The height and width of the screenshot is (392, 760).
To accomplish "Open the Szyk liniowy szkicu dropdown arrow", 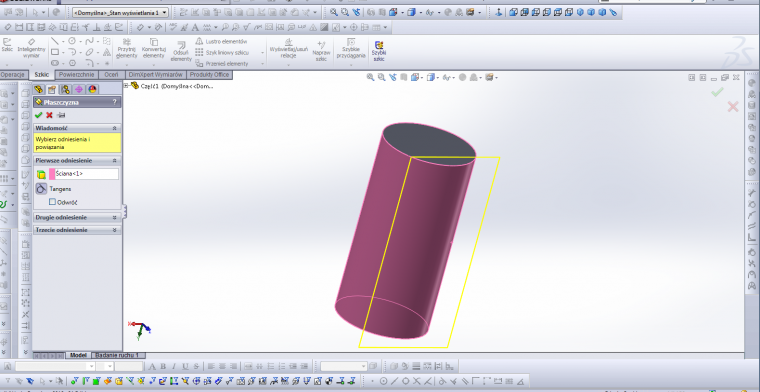I will [x=263, y=52].
